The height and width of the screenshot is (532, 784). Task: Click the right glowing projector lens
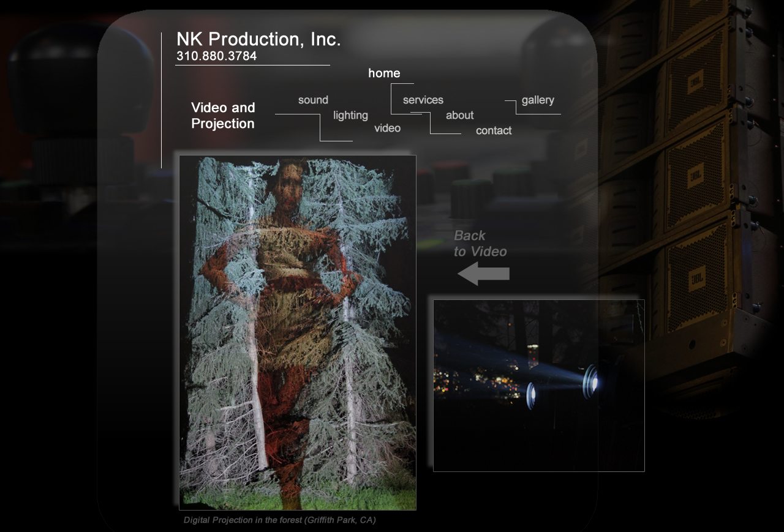click(590, 381)
